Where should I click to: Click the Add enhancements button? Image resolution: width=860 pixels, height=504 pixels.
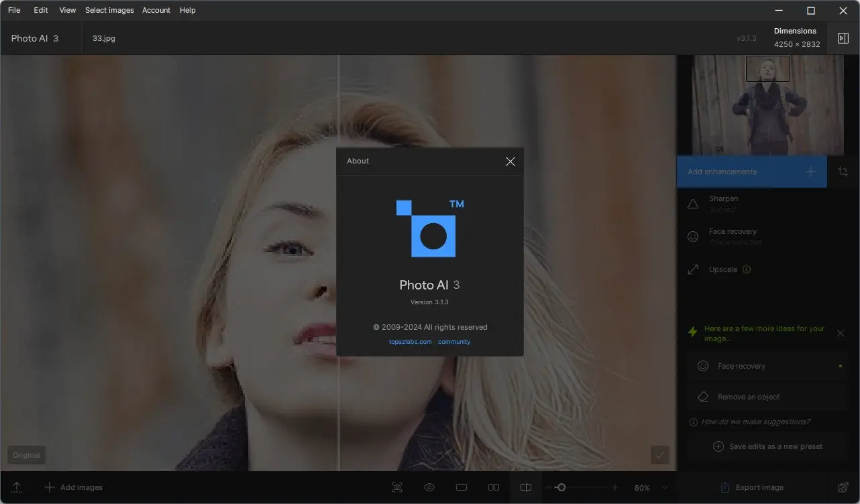751,172
